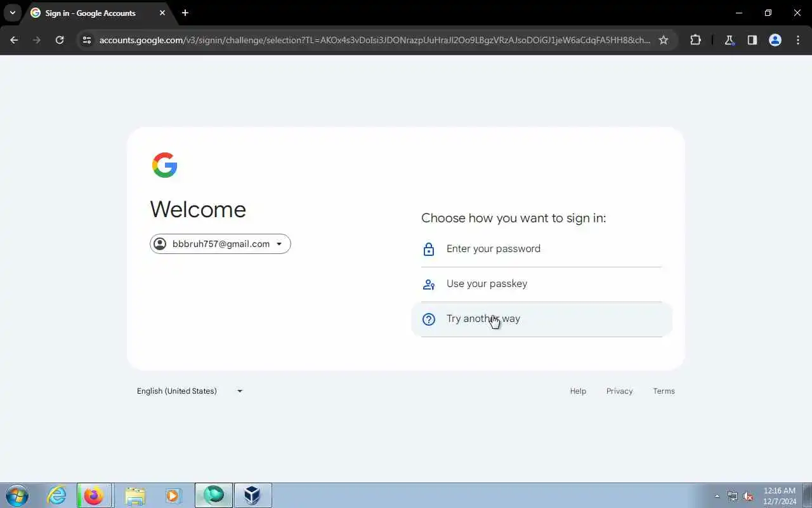The height and width of the screenshot is (508, 812).
Task: Click the address bar URL
Action: [374, 40]
